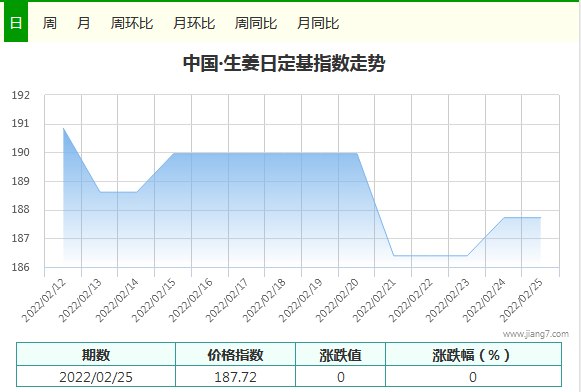Open the 月同比 tab
This screenshot has width=581, height=392.
(318, 23)
